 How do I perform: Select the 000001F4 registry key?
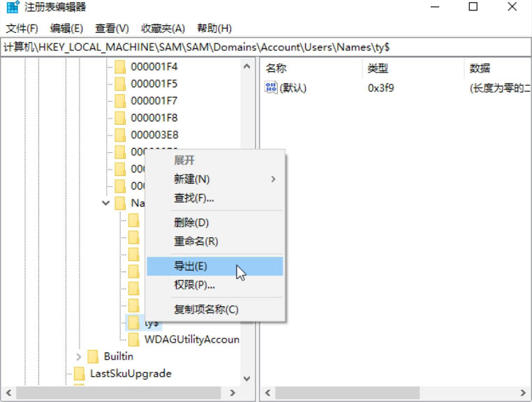click(154, 67)
